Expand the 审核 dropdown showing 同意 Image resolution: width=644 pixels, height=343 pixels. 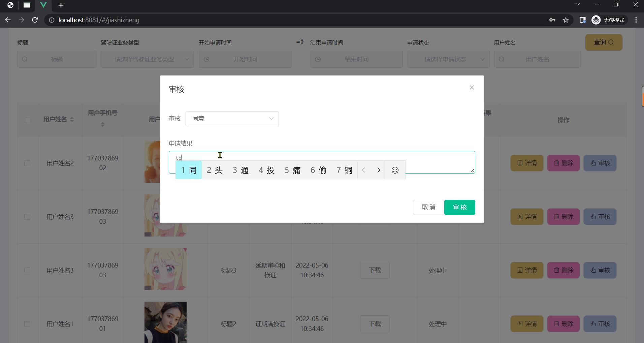232,119
